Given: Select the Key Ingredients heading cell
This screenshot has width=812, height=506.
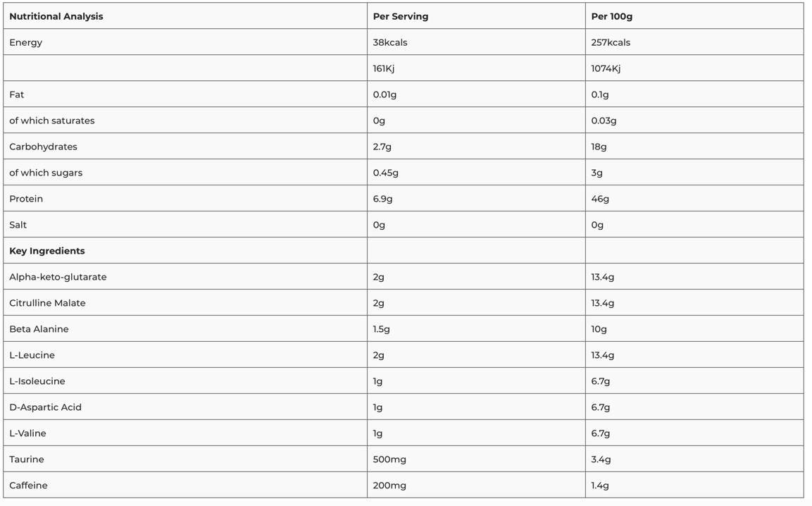Looking at the screenshot, I should click(x=47, y=251).
